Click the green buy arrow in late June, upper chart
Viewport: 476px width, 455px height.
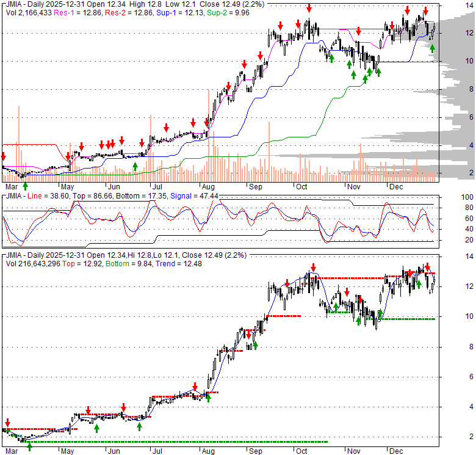click(135, 167)
